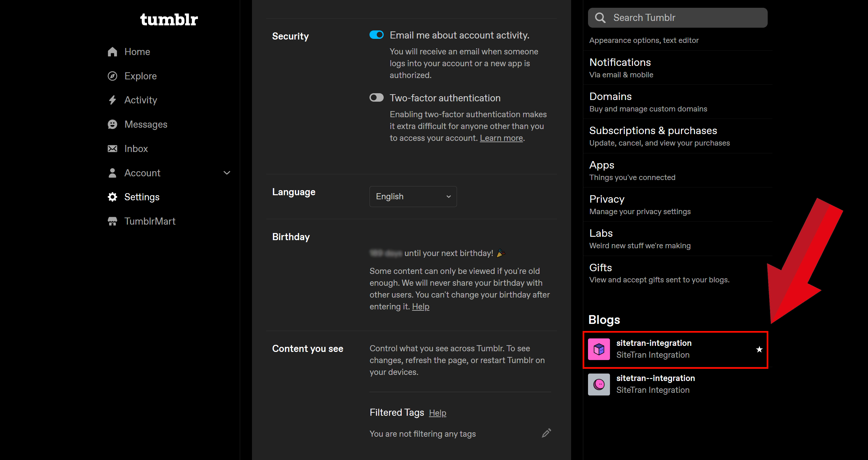The width and height of the screenshot is (868, 460).
Task: Open TumblrMart in the sidebar
Action: click(150, 221)
